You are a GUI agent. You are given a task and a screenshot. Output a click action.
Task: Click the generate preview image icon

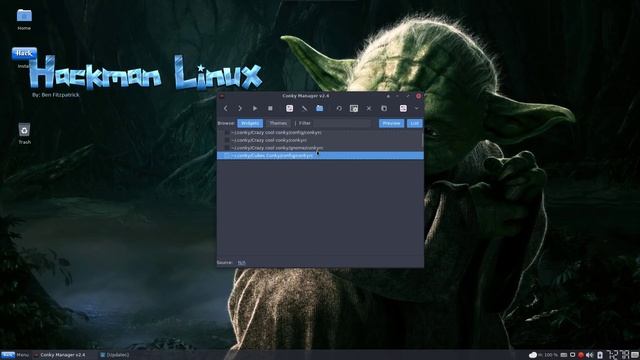(354, 109)
